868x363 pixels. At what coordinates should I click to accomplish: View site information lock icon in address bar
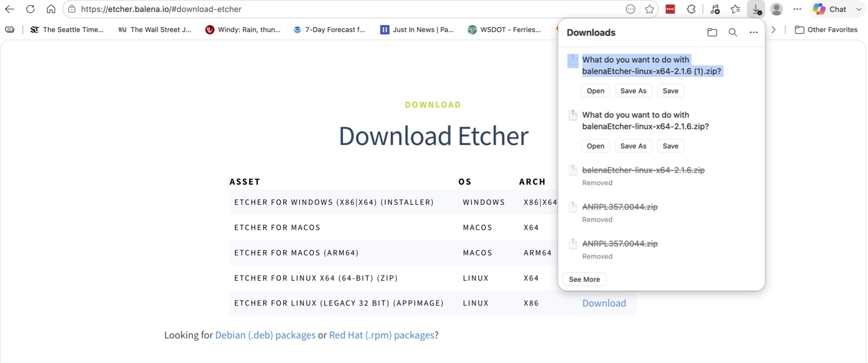(x=72, y=9)
